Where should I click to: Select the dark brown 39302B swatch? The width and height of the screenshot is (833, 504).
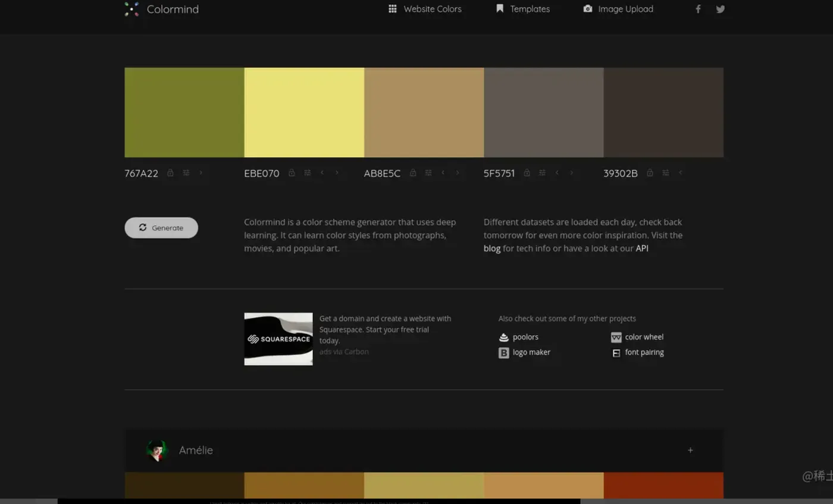click(x=663, y=112)
